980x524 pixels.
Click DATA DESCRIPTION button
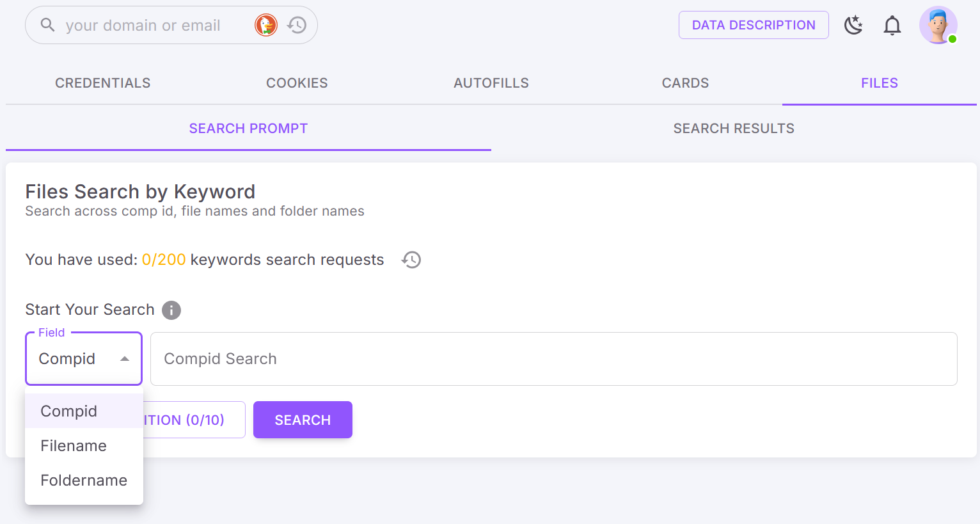point(754,25)
